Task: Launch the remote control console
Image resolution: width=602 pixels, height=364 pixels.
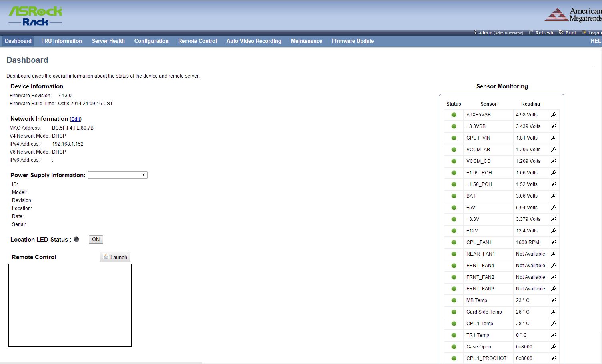Action: click(115, 257)
